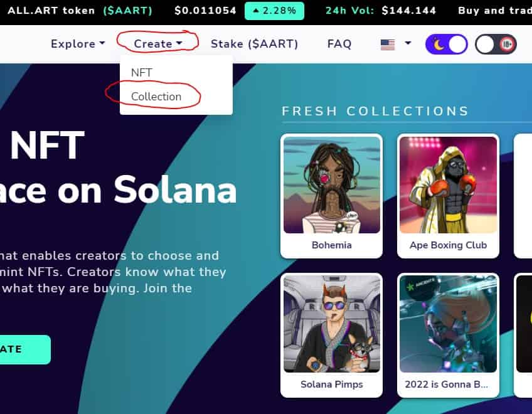Screen dimensions: 532x414
Task: Open the Solana Pimps collection card
Action: click(x=332, y=335)
